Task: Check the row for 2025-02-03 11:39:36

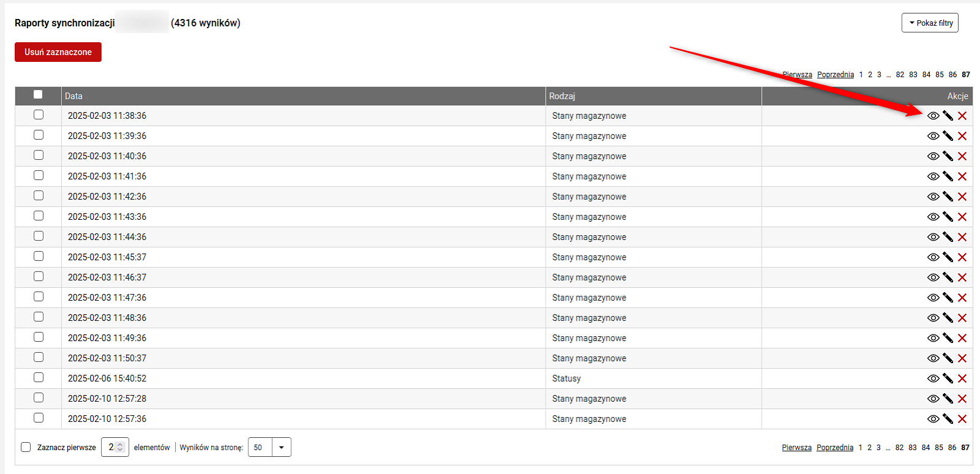Action: [39, 135]
